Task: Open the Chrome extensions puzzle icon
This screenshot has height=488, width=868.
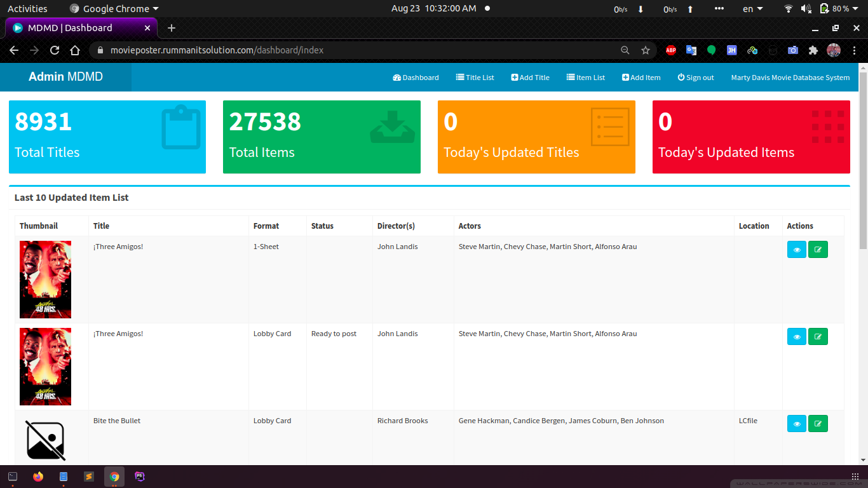Action: tap(813, 50)
